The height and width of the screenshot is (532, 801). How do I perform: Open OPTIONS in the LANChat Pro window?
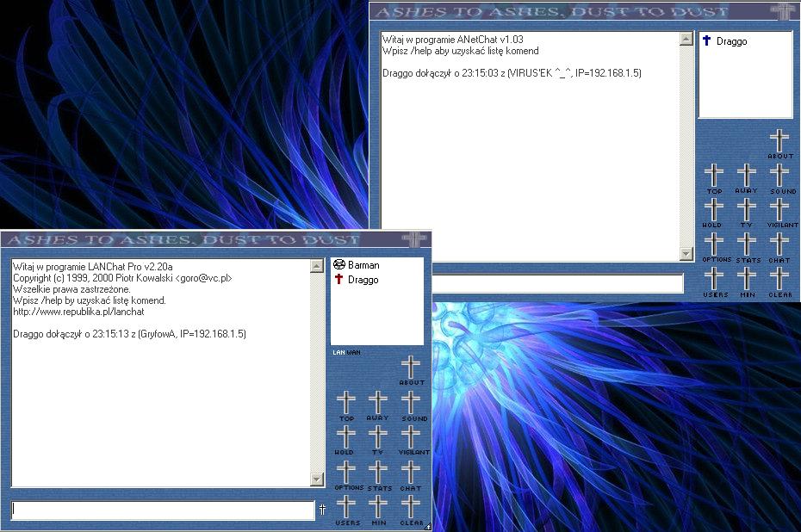tap(346, 473)
